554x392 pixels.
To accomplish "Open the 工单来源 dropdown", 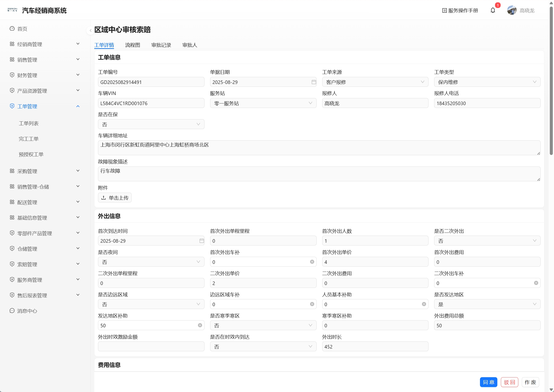I will pyautogui.click(x=375, y=82).
